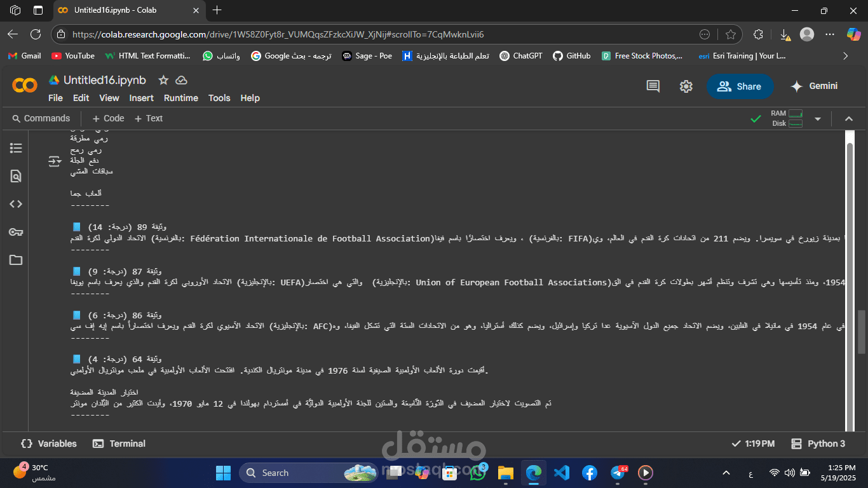
Task: Open the Gmail bookmark
Action: 24,56
